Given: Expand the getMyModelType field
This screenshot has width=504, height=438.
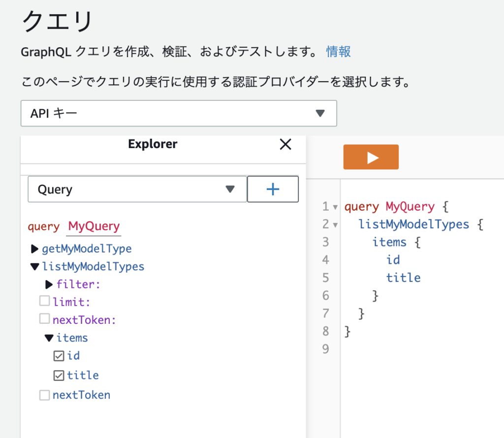Looking at the screenshot, I should coord(34,249).
